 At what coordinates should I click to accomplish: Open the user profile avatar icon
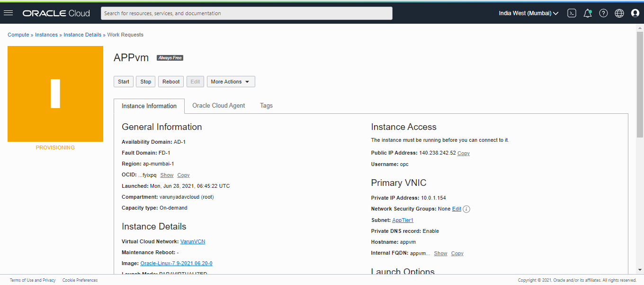click(635, 13)
